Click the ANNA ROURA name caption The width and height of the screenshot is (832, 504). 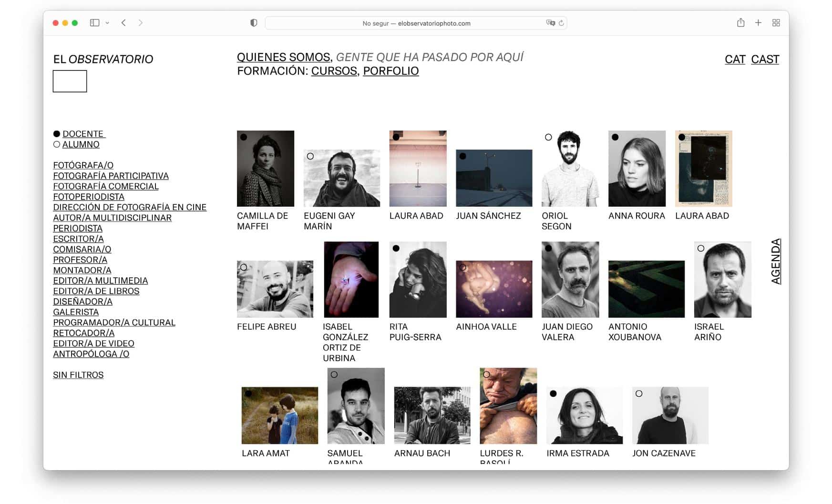coord(637,216)
